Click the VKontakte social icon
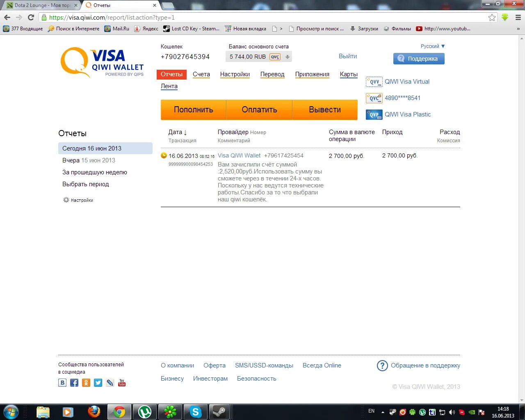This screenshot has width=525, height=420. tap(62, 383)
